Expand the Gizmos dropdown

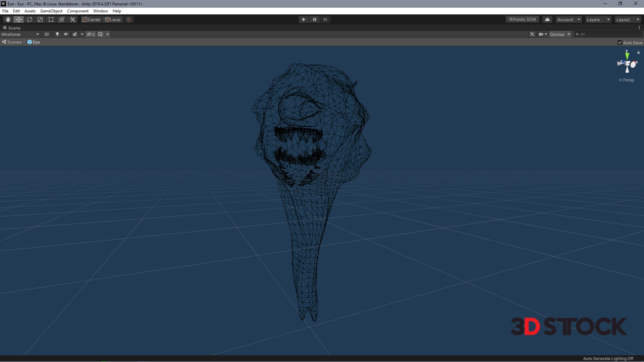[569, 34]
